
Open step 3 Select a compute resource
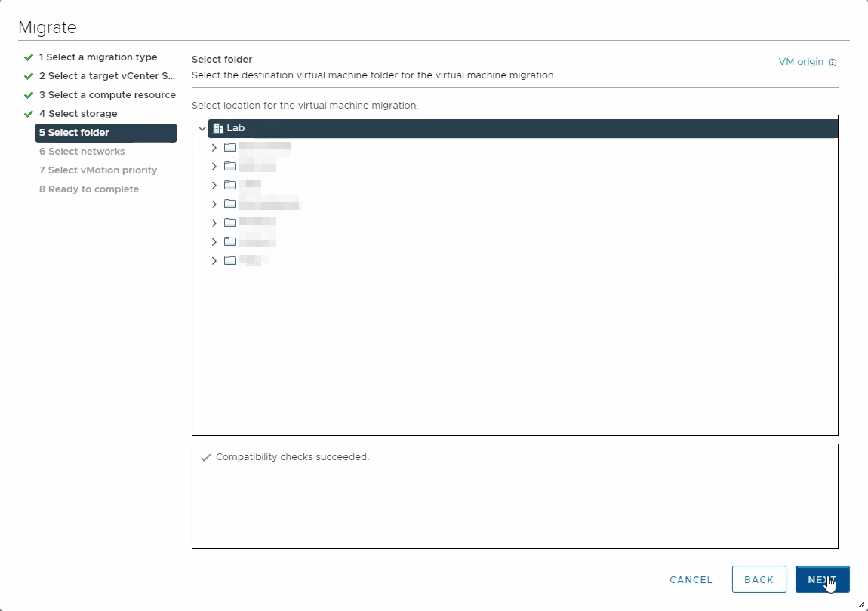pyautogui.click(x=107, y=95)
